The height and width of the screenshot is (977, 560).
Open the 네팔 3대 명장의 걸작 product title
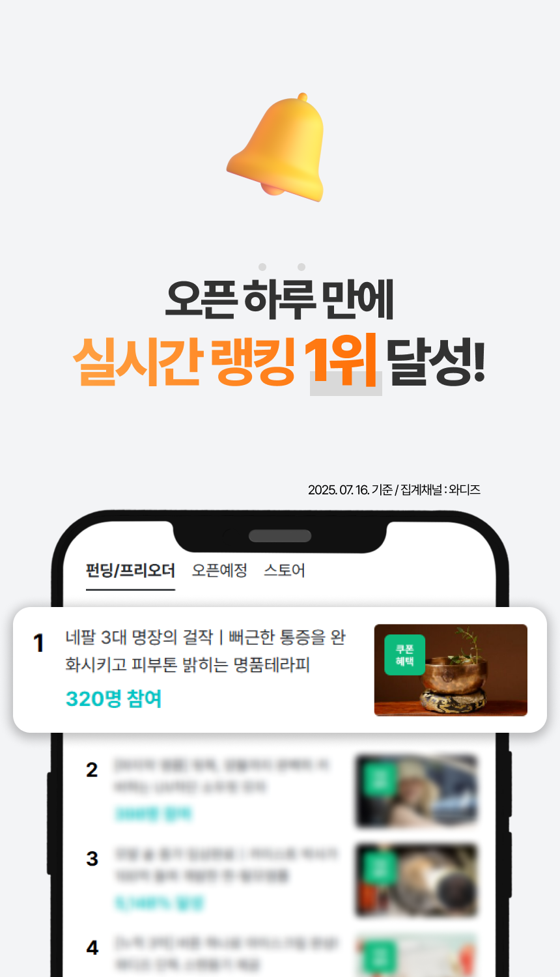pyautogui.click(x=205, y=651)
